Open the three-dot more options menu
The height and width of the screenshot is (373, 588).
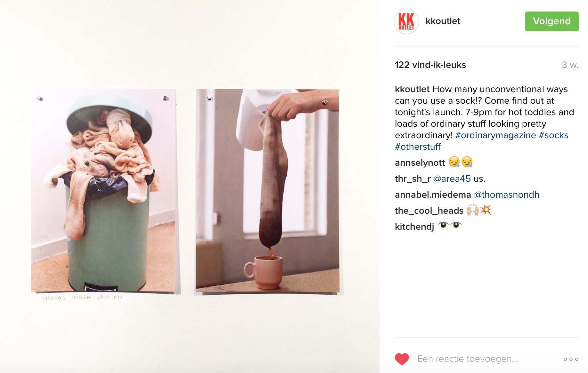[571, 359]
